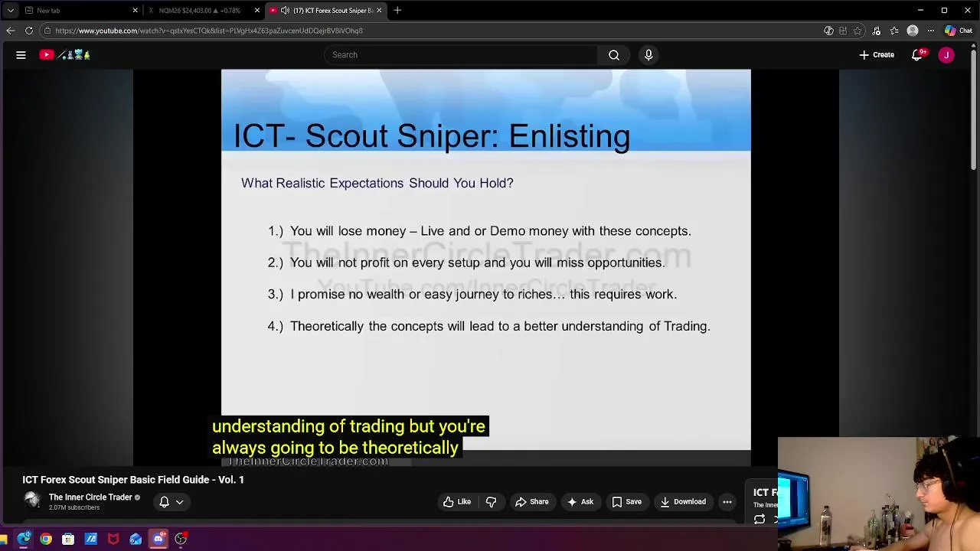
Task: Mute the ICT Forex tab audio
Action: click(x=285, y=11)
